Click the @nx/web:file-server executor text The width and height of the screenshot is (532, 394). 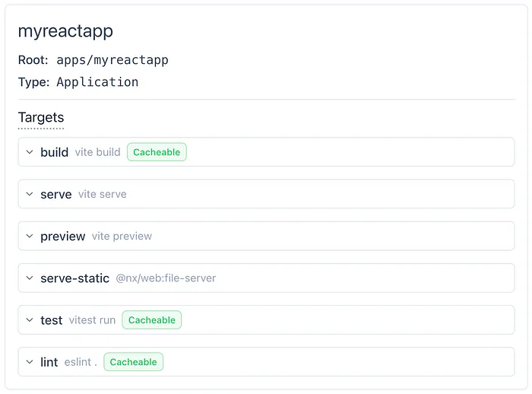(x=166, y=278)
